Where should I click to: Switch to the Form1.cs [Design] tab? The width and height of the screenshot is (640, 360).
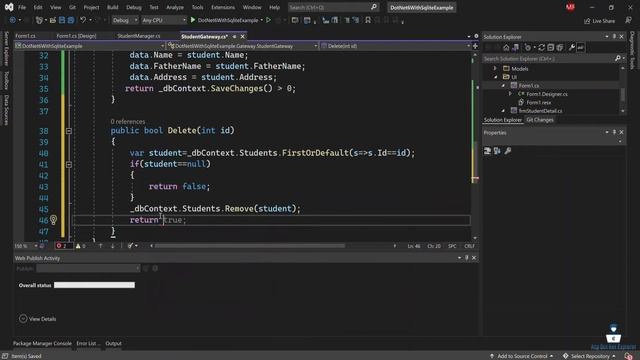pyautogui.click(x=76, y=36)
